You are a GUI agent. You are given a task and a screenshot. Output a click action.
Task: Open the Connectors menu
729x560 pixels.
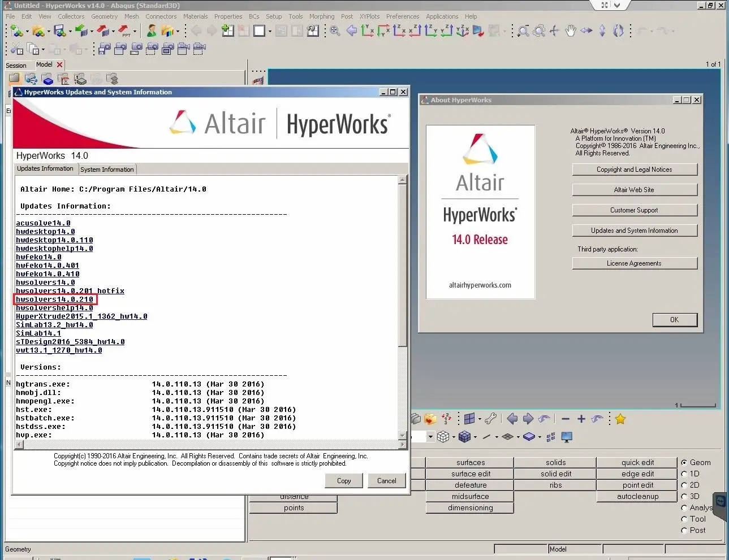coord(161,16)
